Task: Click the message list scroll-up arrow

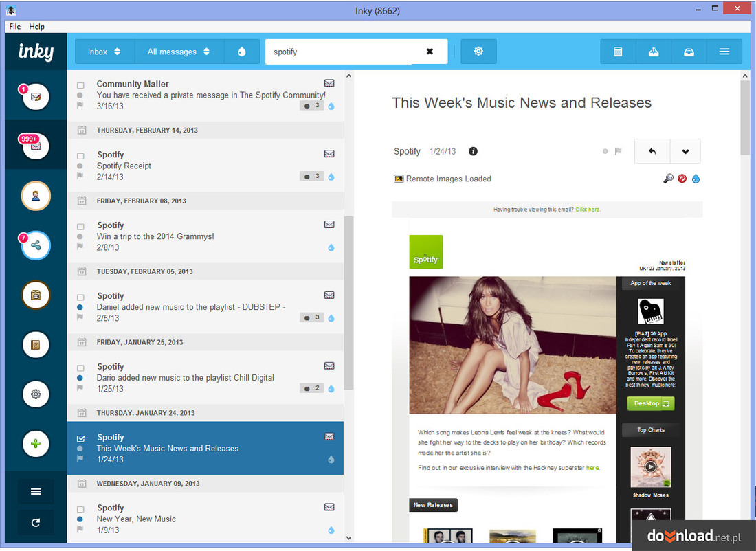Action: click(x=348, y=76)
